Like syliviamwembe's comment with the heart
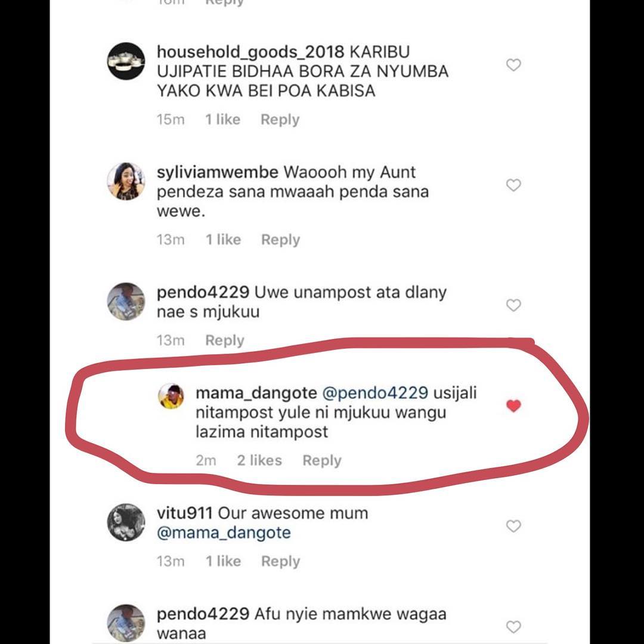This screenshot has width=644, height=644. [x=513, y=185]
